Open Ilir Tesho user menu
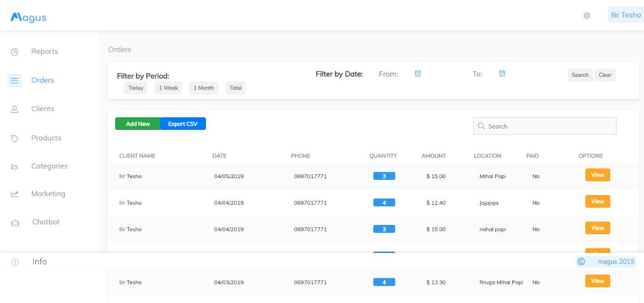The height and width of the screenshot is (303, 644). pos(626,15)
